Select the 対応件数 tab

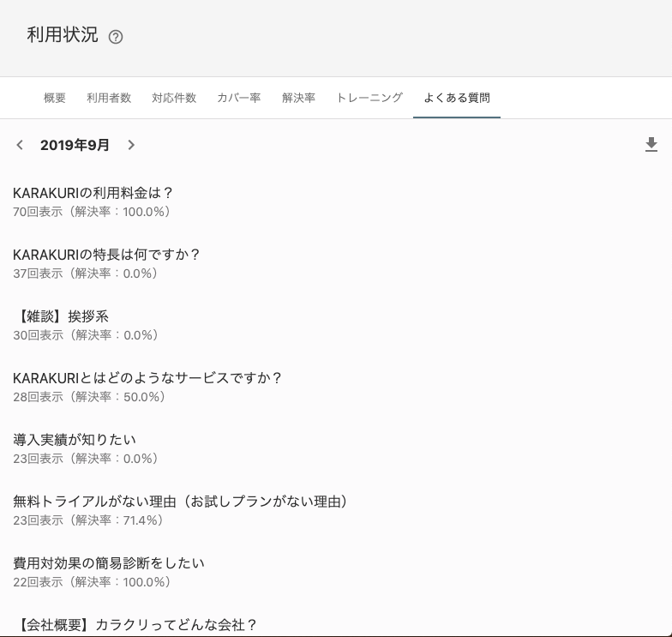coord(174,98)
